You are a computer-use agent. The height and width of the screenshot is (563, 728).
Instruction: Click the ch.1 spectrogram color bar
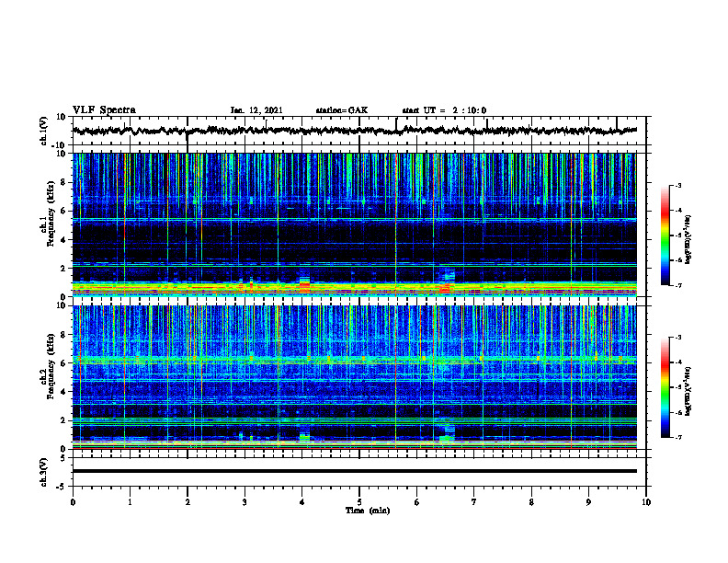pyautogui.click(x=665, y=236)
